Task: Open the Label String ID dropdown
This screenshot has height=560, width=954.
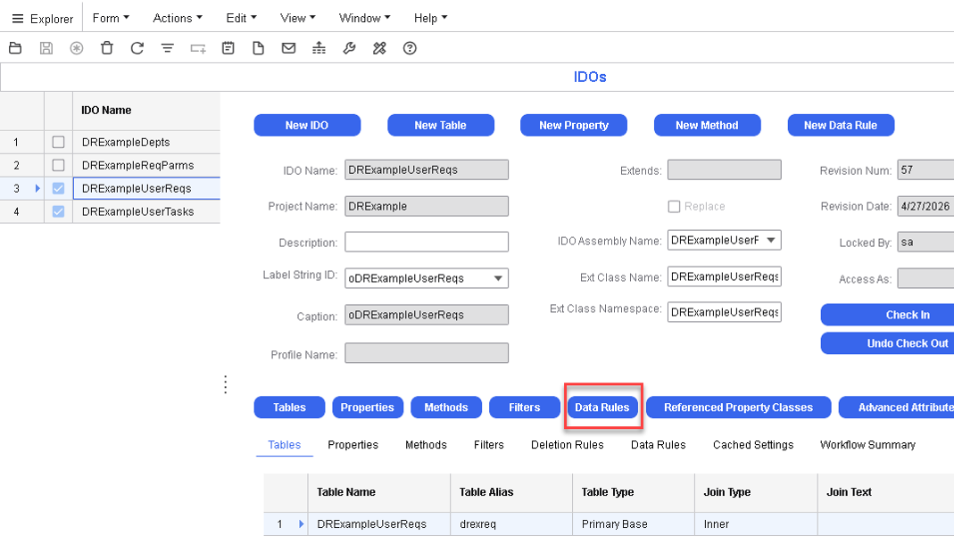Action: pyautogui.click(x=498, y=278)
